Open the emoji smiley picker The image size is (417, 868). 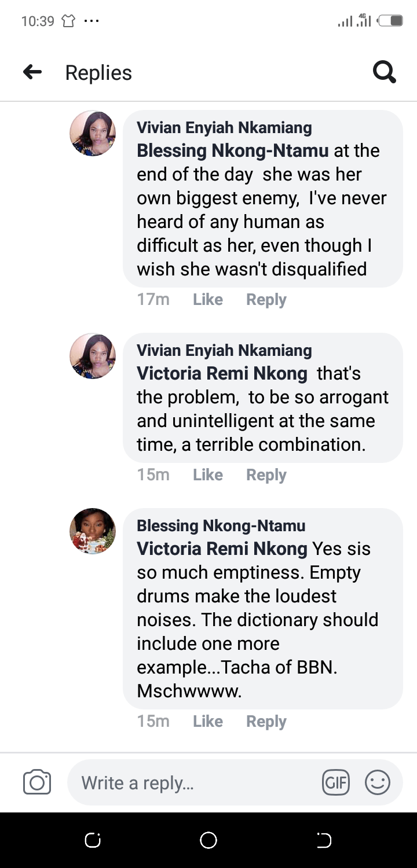(x=377, y=783)
